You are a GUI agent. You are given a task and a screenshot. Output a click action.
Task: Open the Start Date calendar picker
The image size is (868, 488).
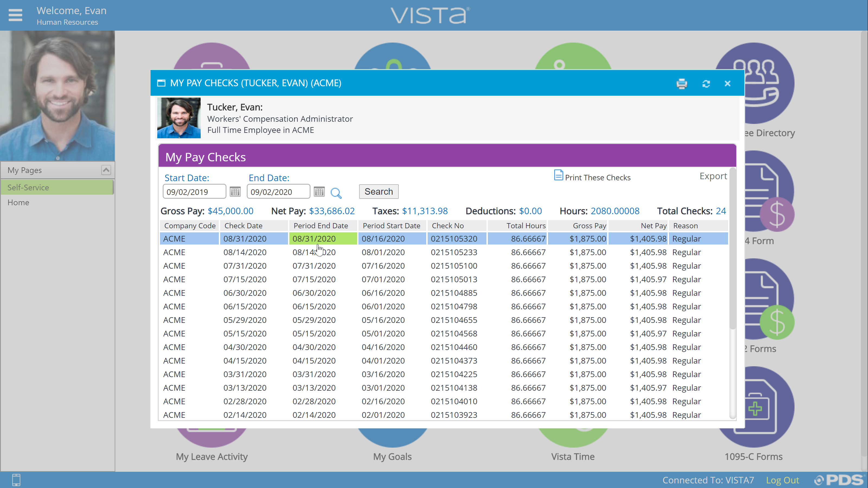(x=235, y=192)
